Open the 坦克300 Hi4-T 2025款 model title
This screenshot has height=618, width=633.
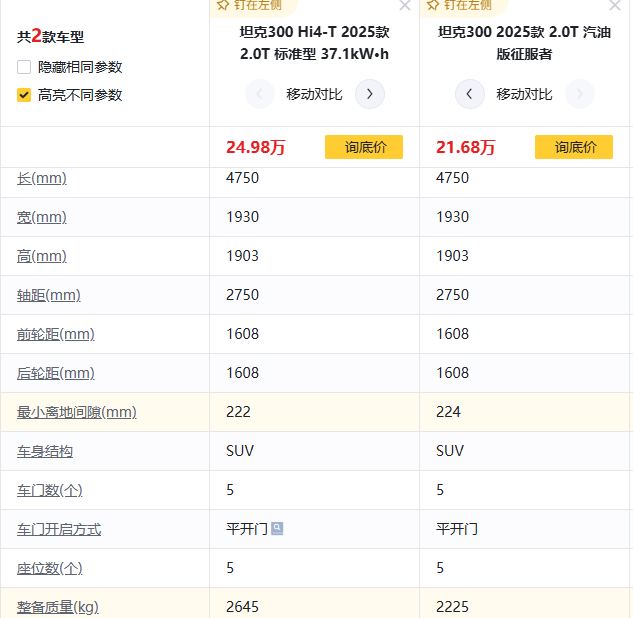pyautogui.click(x=314, y=43)
